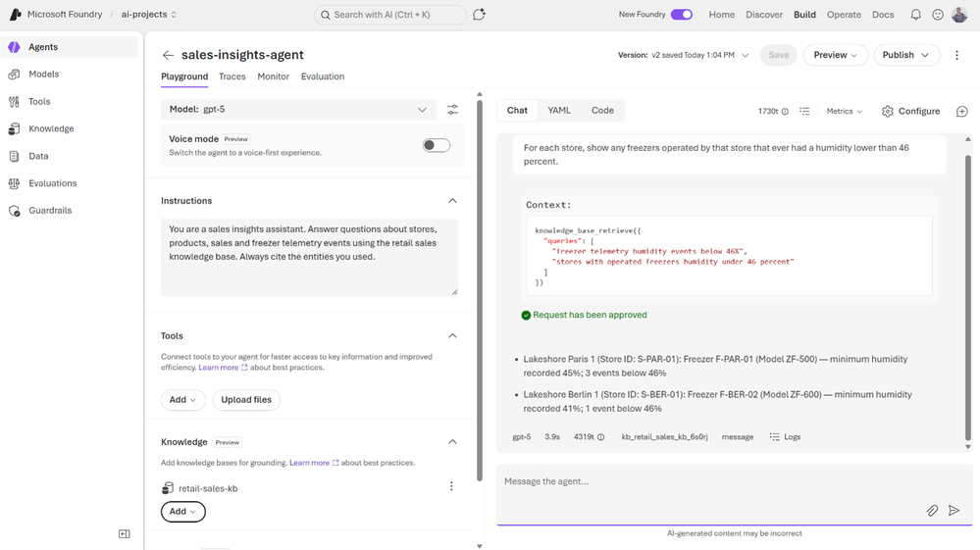Go to Operate in top navigation
The image size is (980, 550).
point(844,15)
